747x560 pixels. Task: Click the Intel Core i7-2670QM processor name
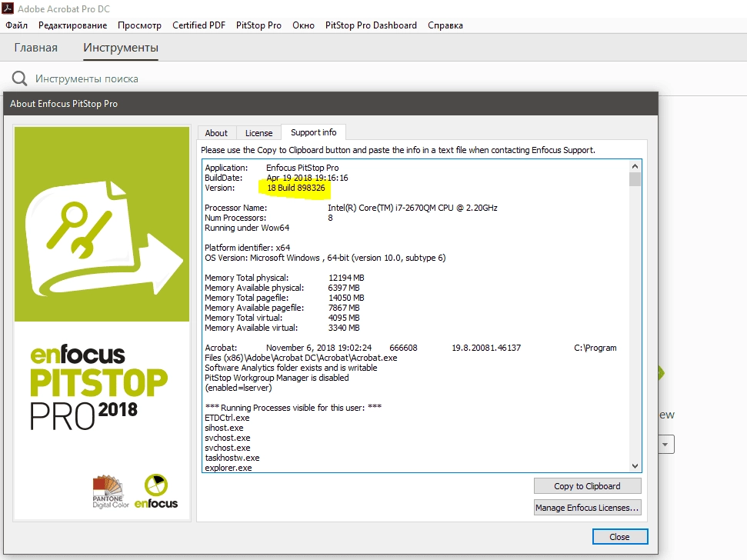tap(412, 208)
